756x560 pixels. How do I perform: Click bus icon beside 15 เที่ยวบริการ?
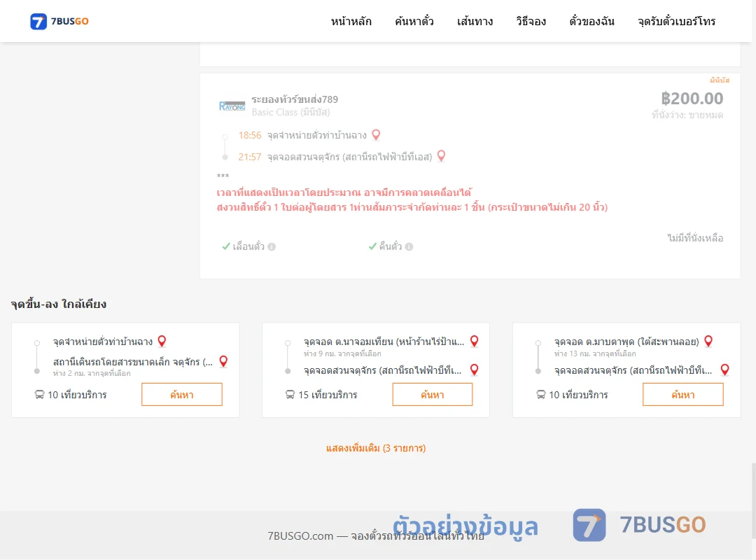click(290, 395)
